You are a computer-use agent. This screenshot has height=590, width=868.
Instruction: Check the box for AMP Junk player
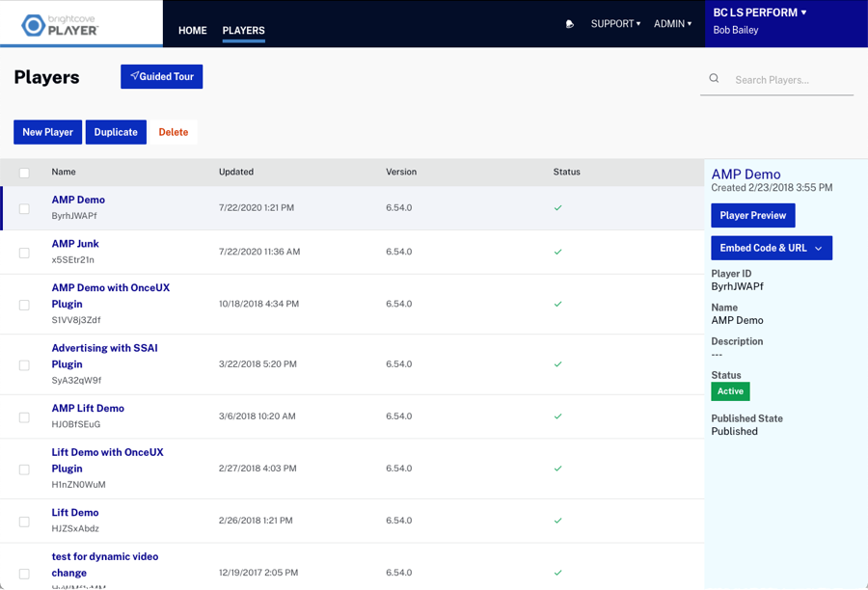[x=25, y=253]
